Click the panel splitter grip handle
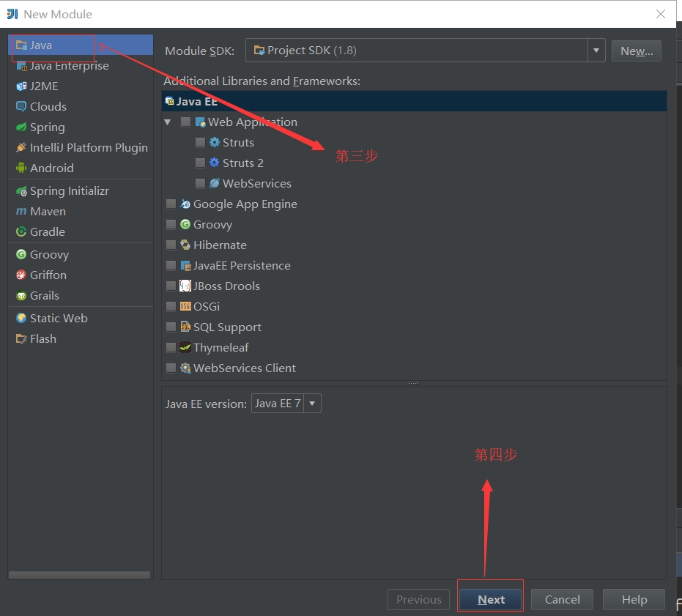Image resolution: width=682 pixels, height=616 pixels. 414,383
